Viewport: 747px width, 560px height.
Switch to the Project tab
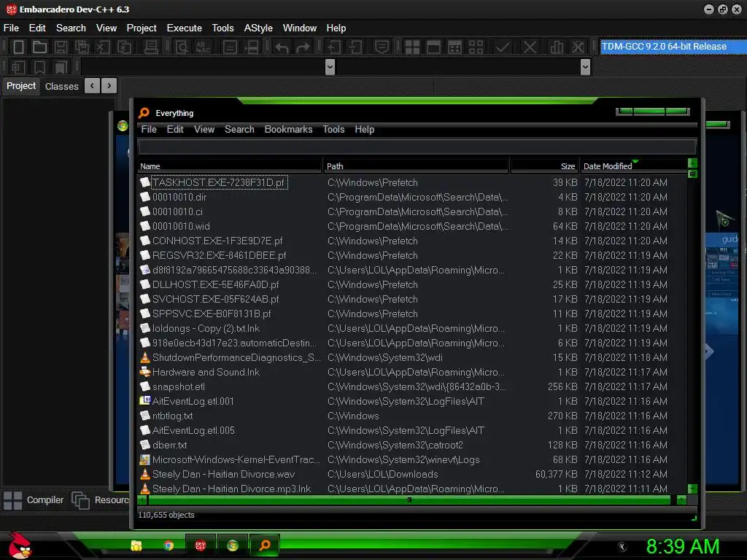(x=21, y=86)
